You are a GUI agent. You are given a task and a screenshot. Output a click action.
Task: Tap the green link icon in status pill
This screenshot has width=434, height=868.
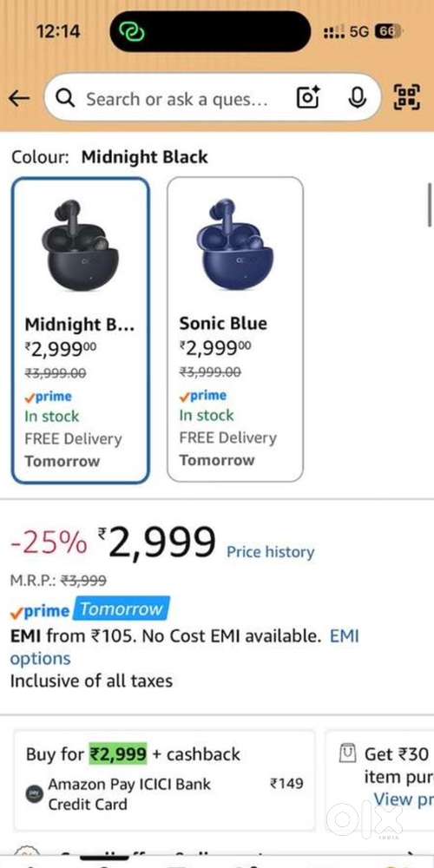click(x=132, y=31)
